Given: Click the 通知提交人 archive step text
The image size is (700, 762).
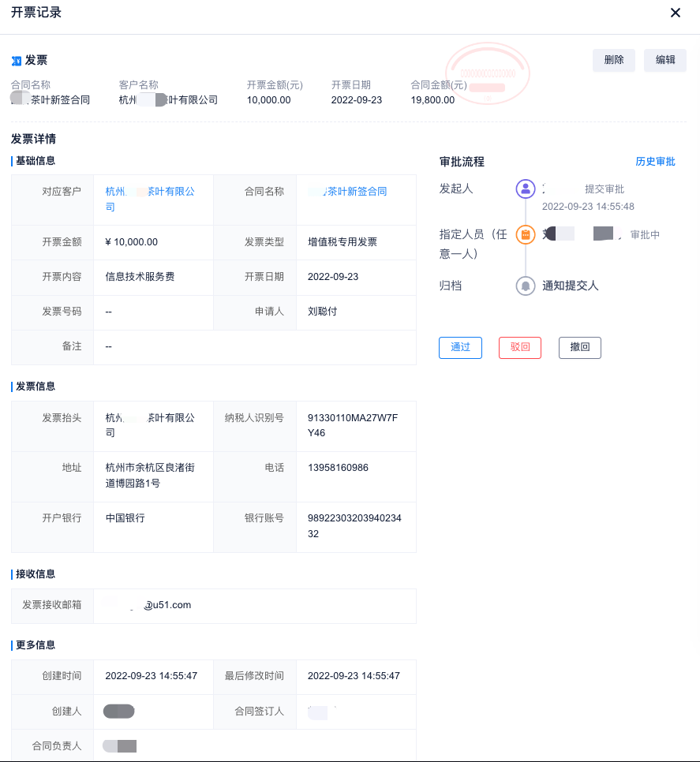Looking at the screenshot, I should tap(570, 286).
